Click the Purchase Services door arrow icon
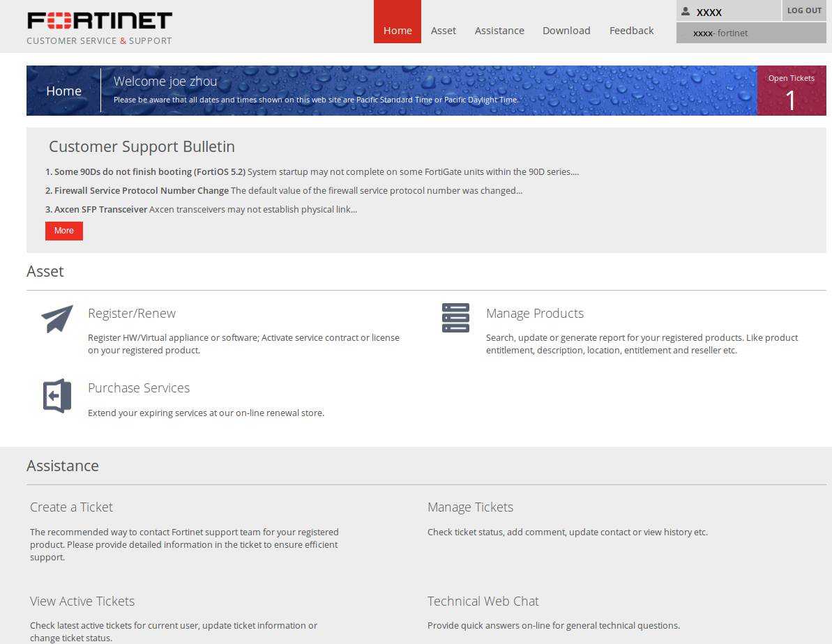Image resolution: width=832 pixels, height=644 pixels. pyautogui.click(x=57, y=396)
